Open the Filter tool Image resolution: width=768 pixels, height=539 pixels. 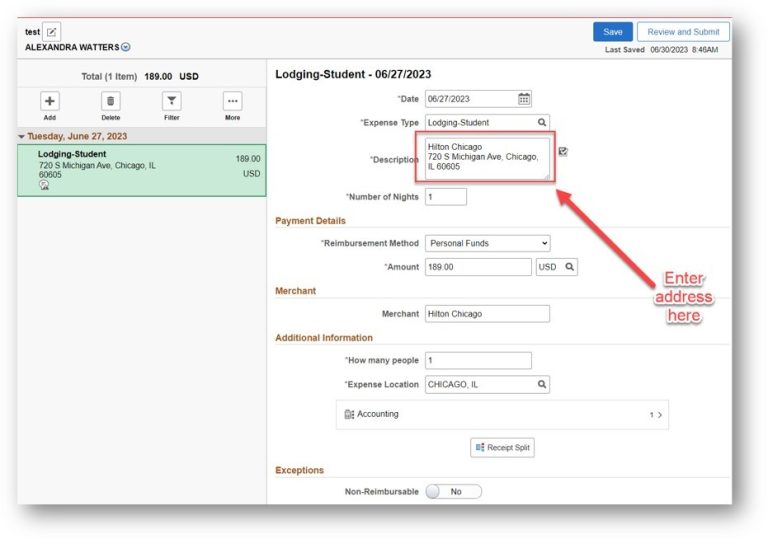(x=171, y=101)
